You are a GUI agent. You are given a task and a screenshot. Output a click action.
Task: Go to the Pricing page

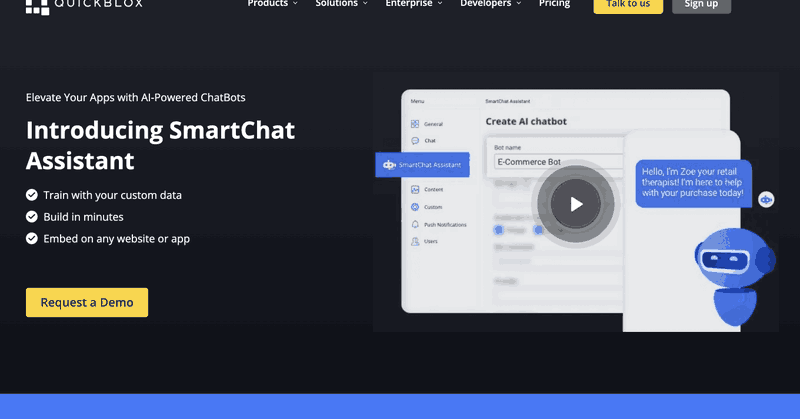(x=555, y=4)
